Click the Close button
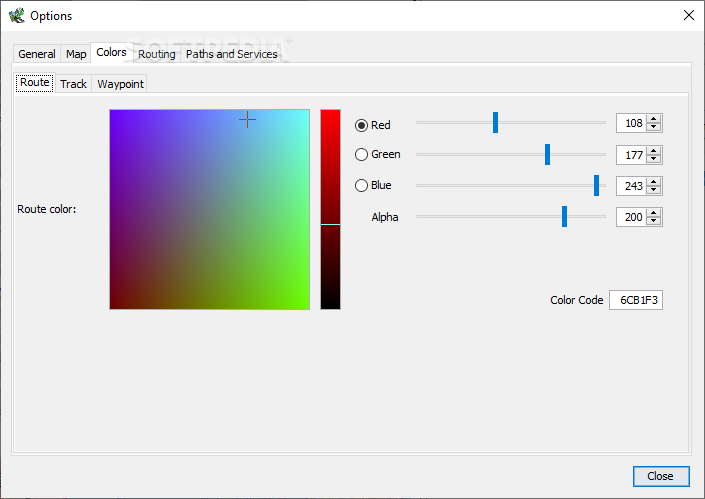705x499 pixels. 660,476
